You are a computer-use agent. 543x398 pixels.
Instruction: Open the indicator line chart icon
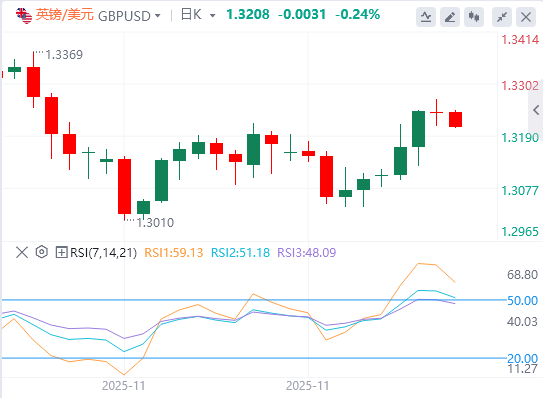[426, 17]
